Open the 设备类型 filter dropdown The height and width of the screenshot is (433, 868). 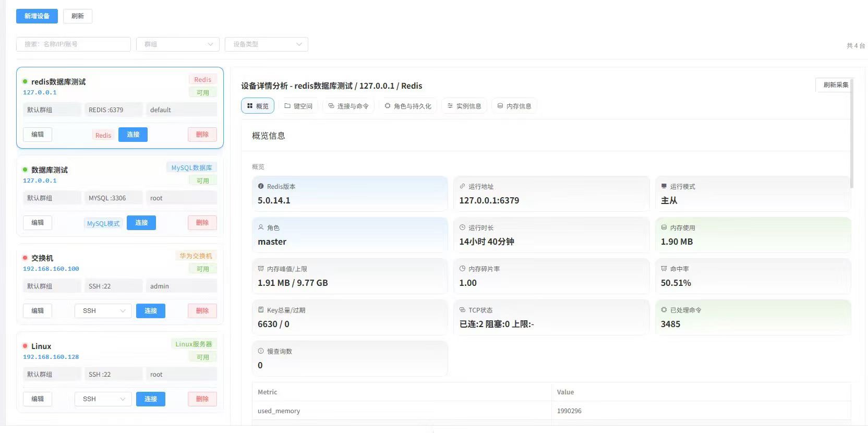(x=267, y=44)
